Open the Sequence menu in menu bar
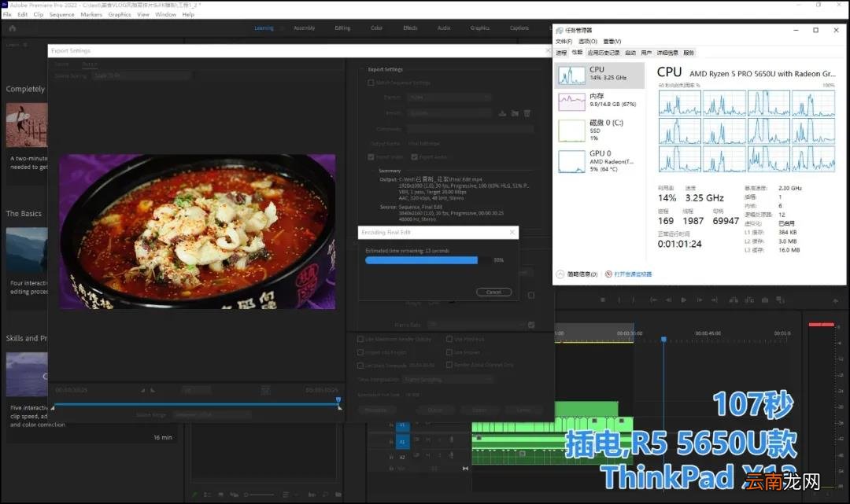The image size is (850, 504). (x=62, y=15)
